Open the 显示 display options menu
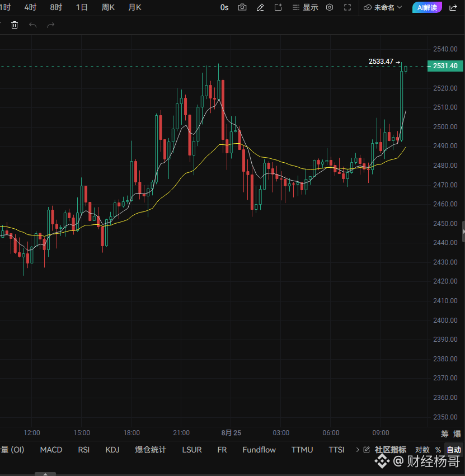The image size is (465, 476). coord(305,7)
